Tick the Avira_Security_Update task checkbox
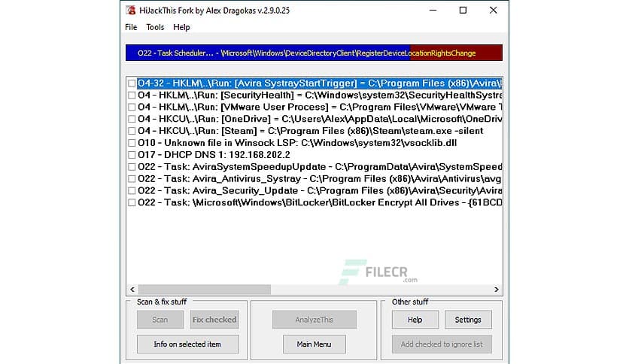Image resolution: width=629 pixels, height=364 pixels. tap(132, 191)
